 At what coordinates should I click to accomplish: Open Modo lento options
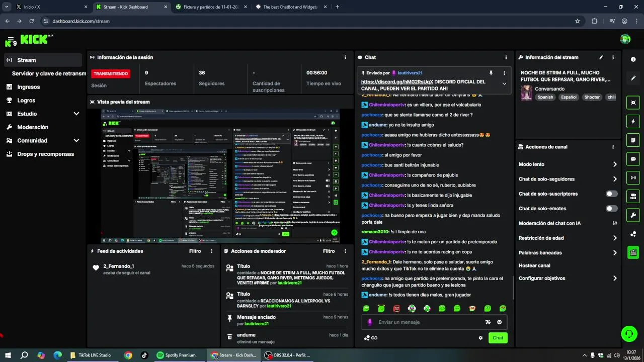pyautogui.click(x=568, y=164)
